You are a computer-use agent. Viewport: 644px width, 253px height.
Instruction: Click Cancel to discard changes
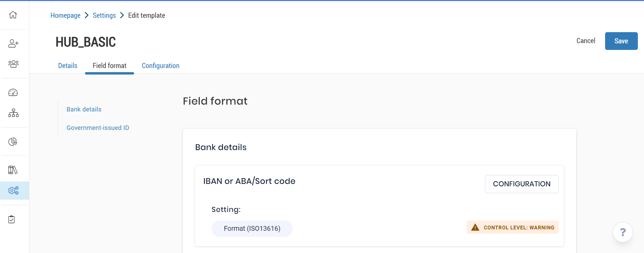click(x=586, y=41)
